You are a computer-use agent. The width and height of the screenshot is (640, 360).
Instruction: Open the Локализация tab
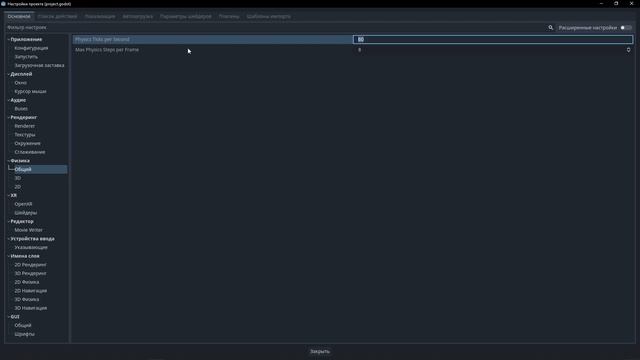click(100, 16)
